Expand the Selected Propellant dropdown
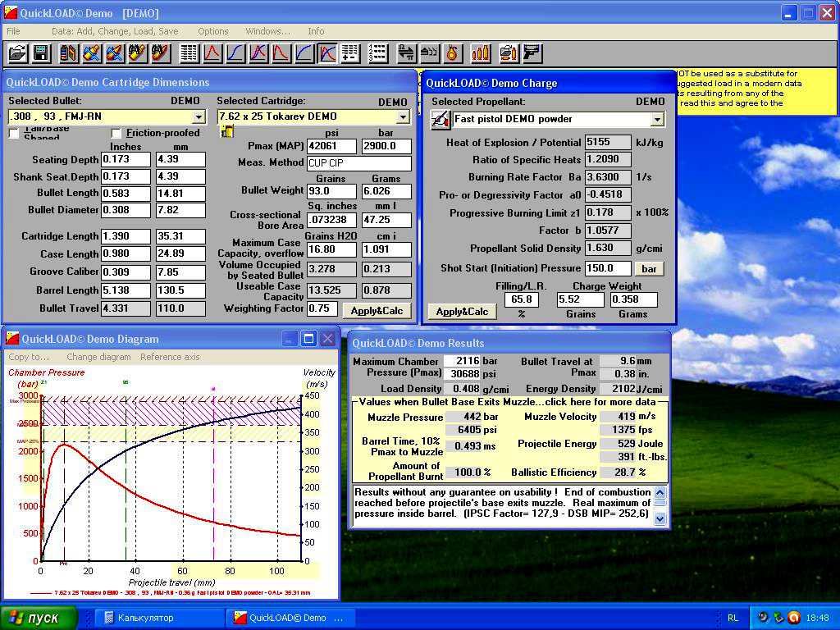This screenshot has height=630, width=840. pos(656,120)
